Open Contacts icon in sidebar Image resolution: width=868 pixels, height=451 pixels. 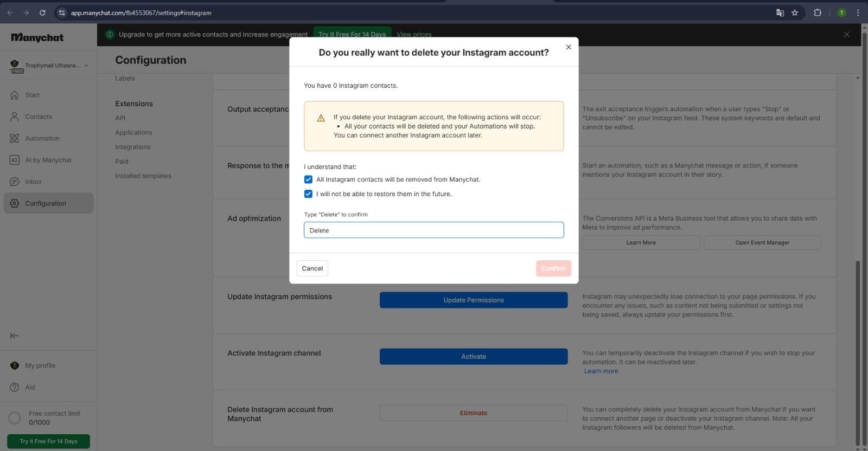tap(15, 117)
